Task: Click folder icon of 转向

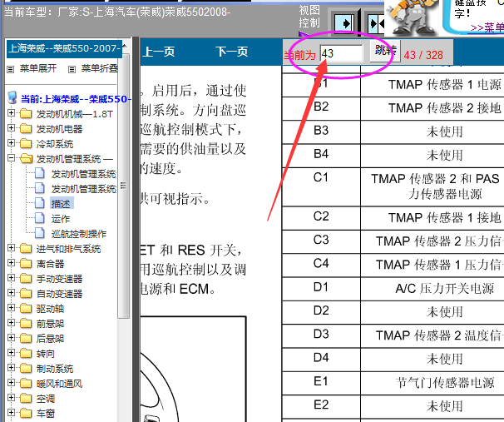Action: click(x=26, y=353)
